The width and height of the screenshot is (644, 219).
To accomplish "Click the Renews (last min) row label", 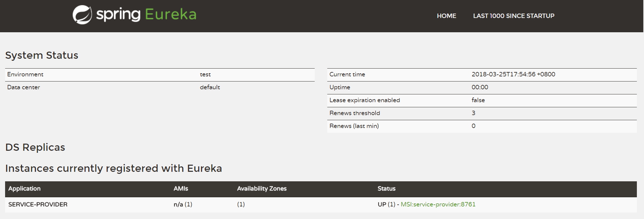I will tap(354, 126).
